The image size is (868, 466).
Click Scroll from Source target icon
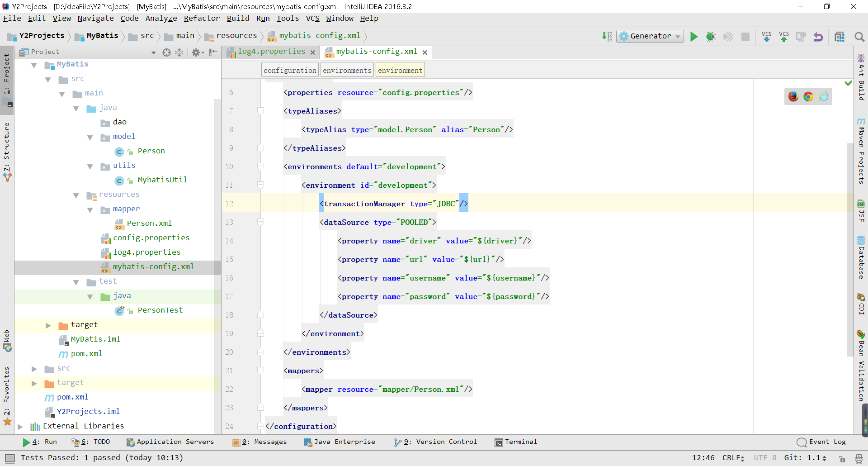pyautogui.click(x=166, y=52)
